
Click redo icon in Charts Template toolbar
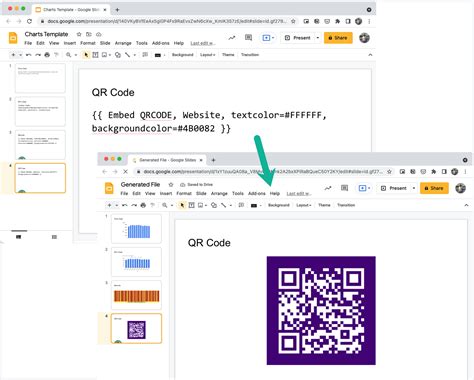pos(38,55)
